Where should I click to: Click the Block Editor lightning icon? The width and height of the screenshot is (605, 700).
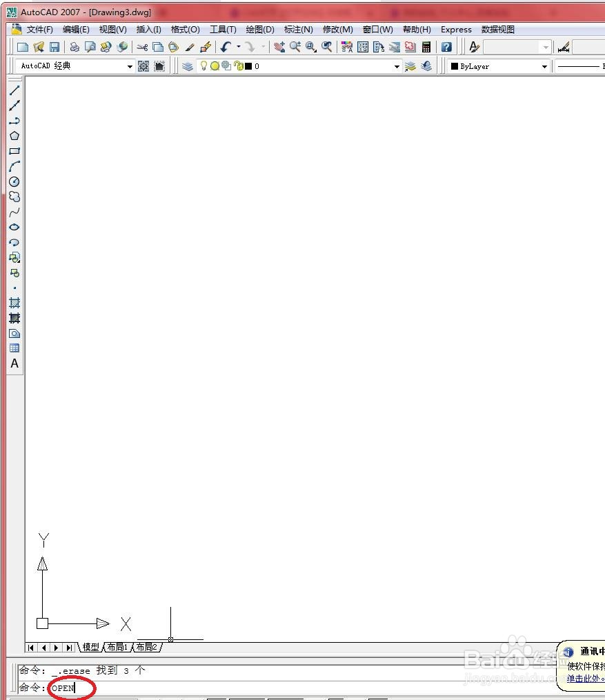click(x=206, y=47)
